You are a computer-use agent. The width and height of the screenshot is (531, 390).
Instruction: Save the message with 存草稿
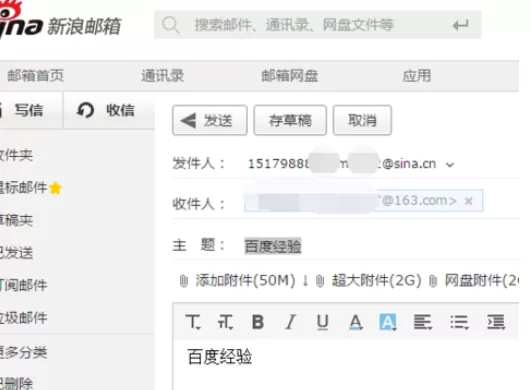[x=290, y=120]
